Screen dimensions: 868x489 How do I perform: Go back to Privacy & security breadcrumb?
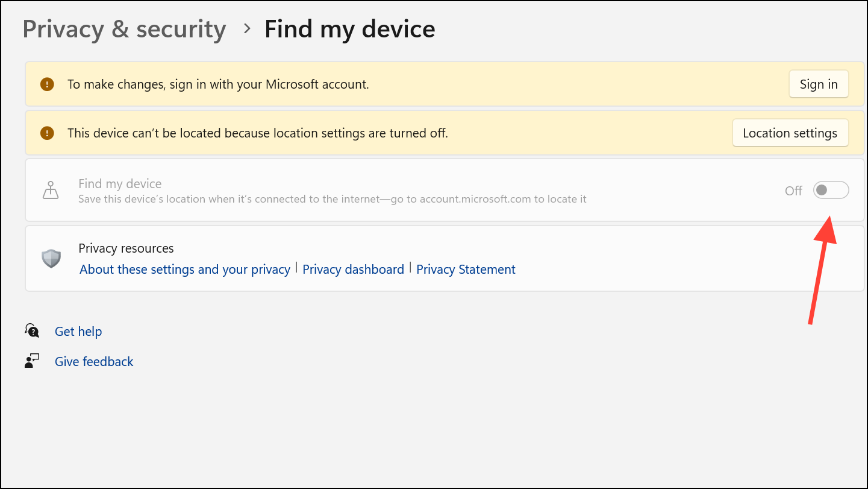click(124, 29)
